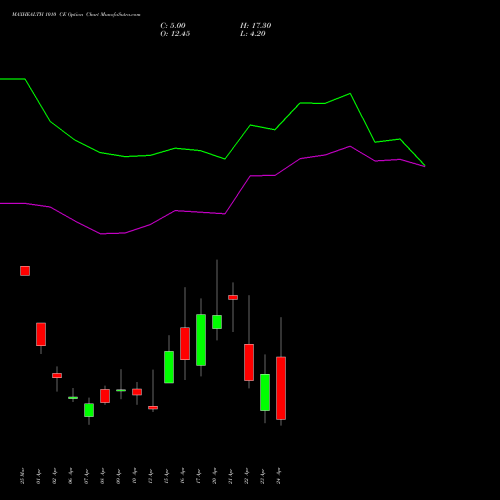Screen dimensions: 500x500
Task: Click the green candlestick for 23 Apr
Action: (x=265, y=392)
